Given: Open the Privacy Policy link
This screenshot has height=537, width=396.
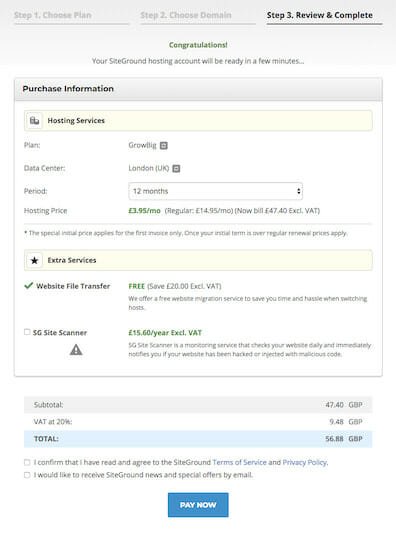Looking at the screenshot, I should coord(305,462).
